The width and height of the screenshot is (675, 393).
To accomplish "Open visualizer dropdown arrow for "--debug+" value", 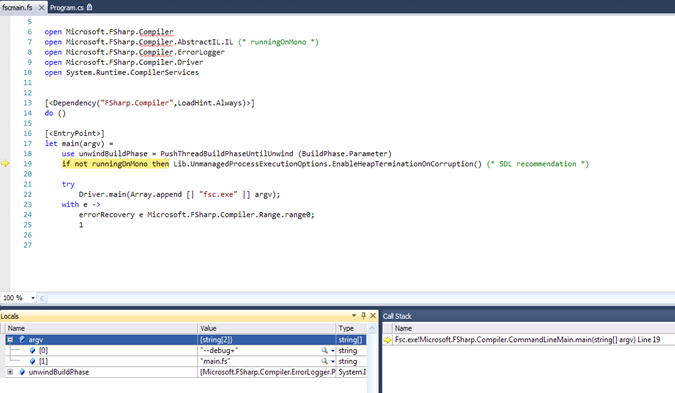I will coord(332,350).
